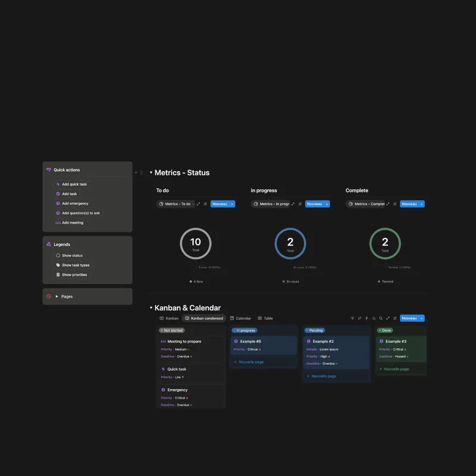This screenshot has width=476, height=476.
Task: Click the lightning automation icon in Kanban toolbar
Action: click(367, 318)
